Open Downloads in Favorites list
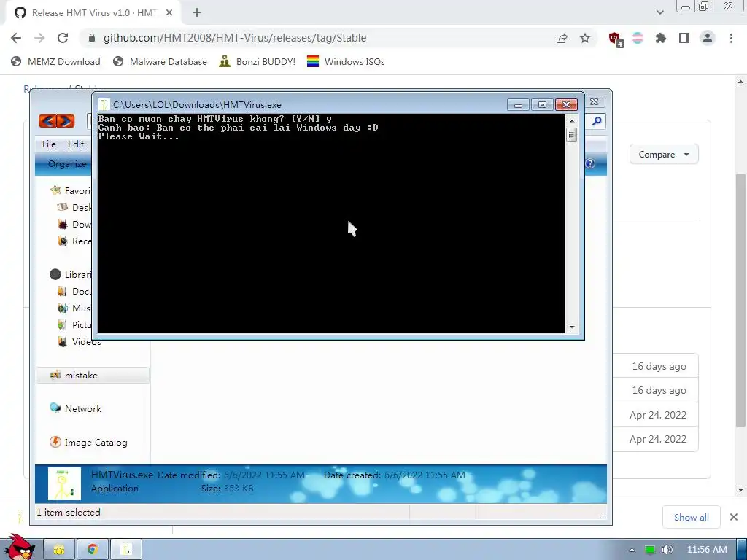The image size is (747, 560). [x=74, y=225]
